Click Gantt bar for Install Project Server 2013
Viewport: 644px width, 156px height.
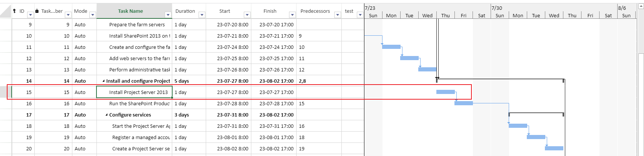(x=445, y=92)
